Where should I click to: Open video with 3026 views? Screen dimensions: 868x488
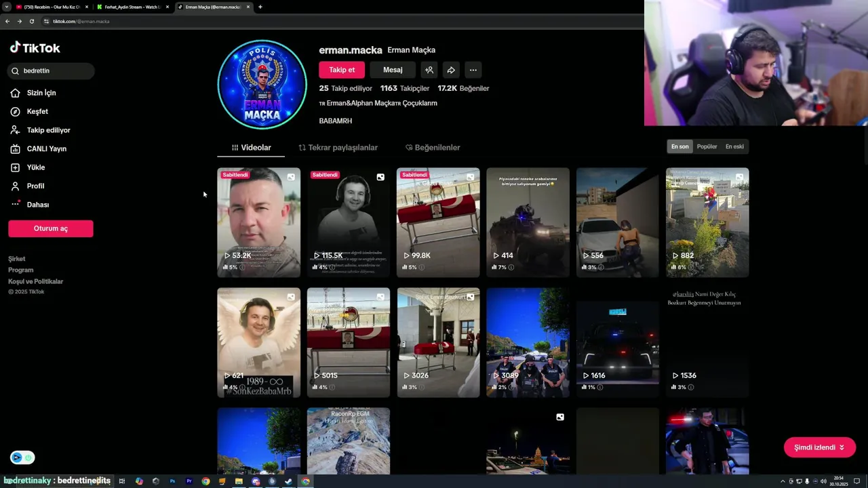coord(438,342)
